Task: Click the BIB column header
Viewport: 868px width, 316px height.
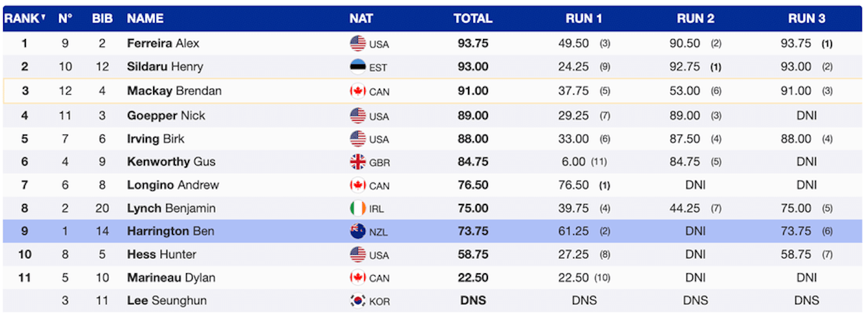Action: pos(102,19)
